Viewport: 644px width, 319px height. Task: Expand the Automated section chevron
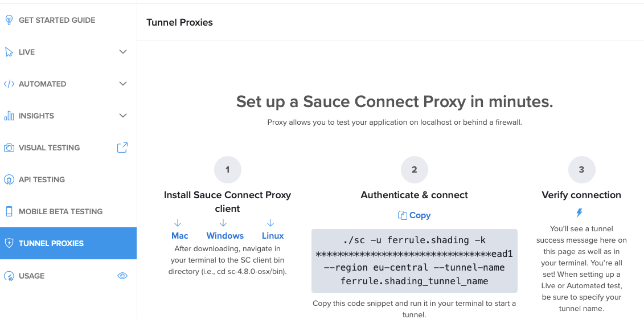click(x=123, y=84)
